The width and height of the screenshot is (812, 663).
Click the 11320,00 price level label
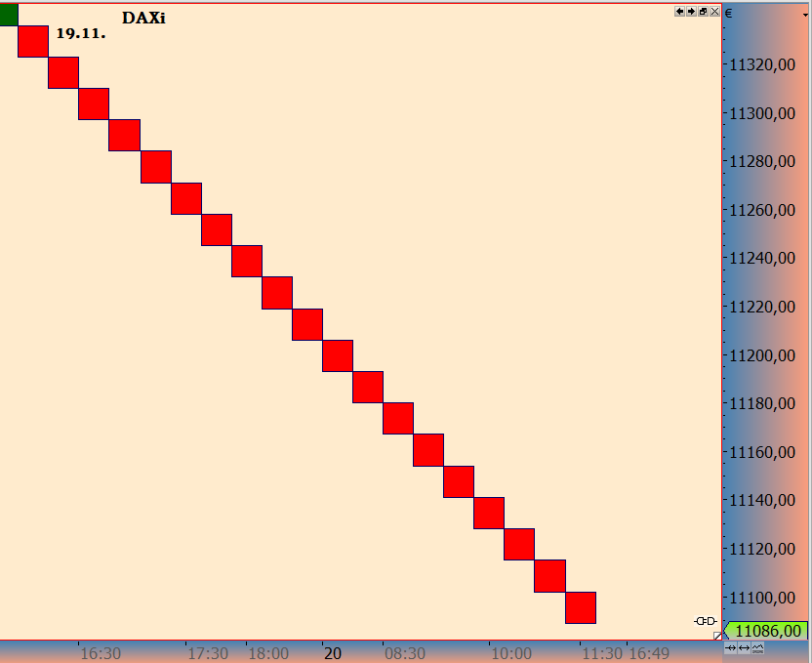tap(762, 65)
